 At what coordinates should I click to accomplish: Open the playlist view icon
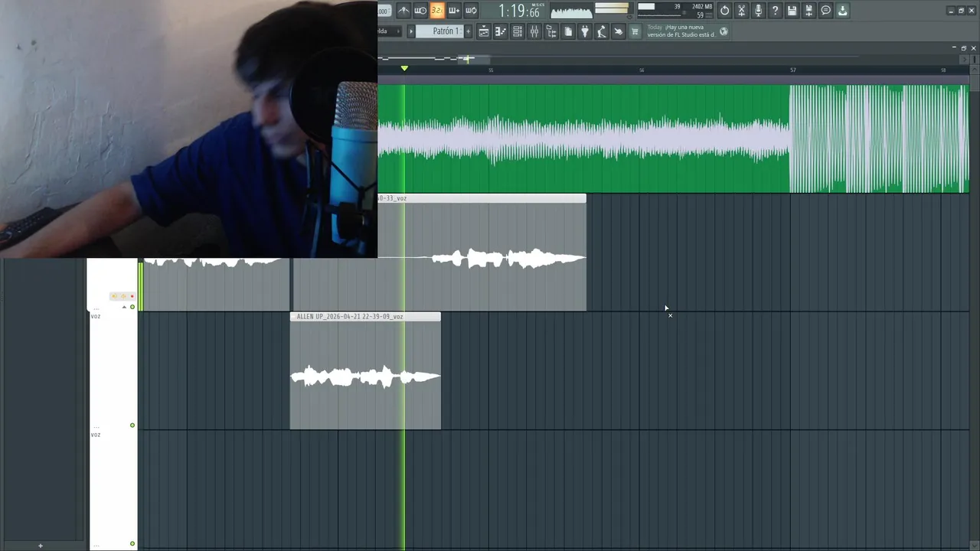point(484,31)
